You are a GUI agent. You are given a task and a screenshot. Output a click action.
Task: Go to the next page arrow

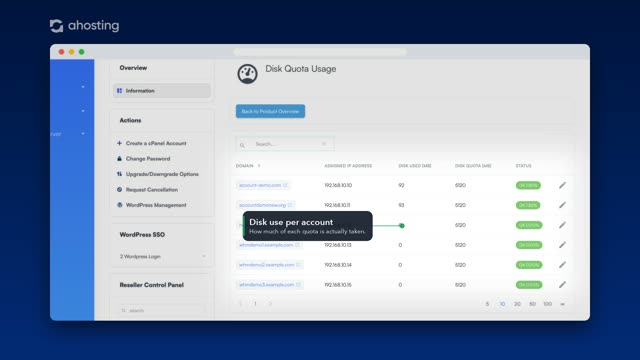click(x=270, y=304)
